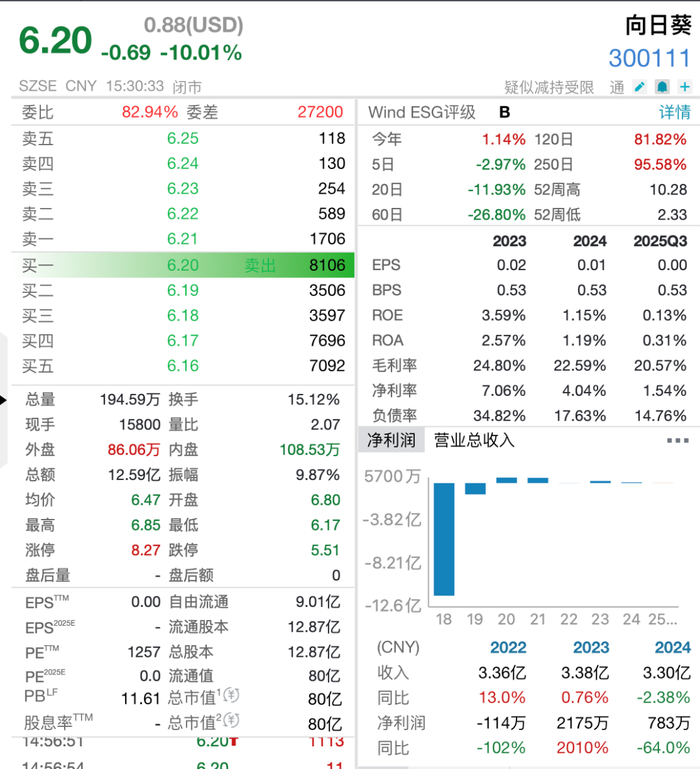Open Wind ESG 详情 link
The width and height of the screenshot is (700, 769).
(x=674, y=112)
